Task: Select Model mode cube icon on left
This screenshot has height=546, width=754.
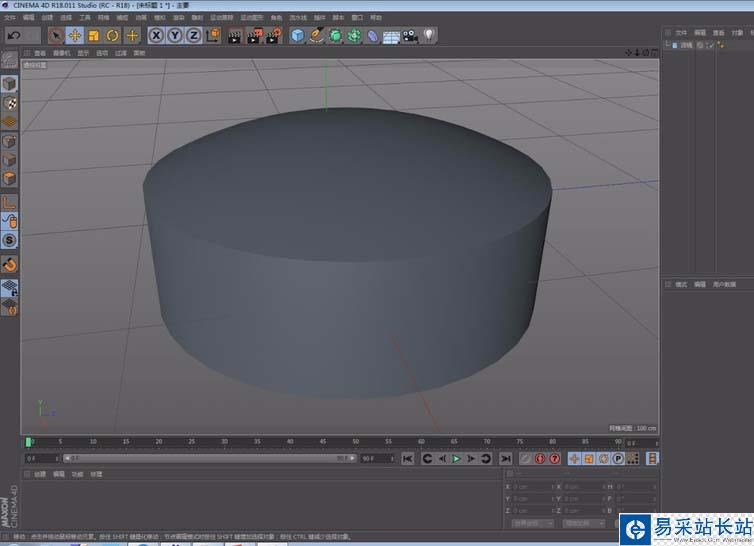Action: 9,84
